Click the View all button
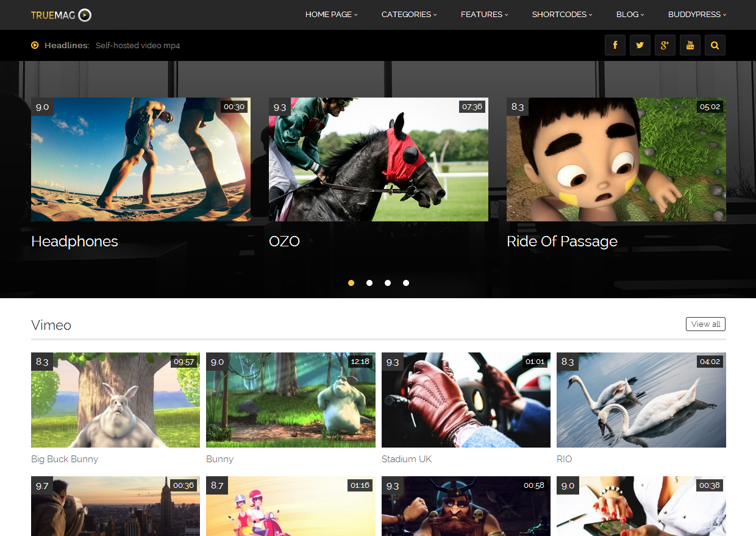Viewport: 756px width, 536px height. click(x=705, y=324)
